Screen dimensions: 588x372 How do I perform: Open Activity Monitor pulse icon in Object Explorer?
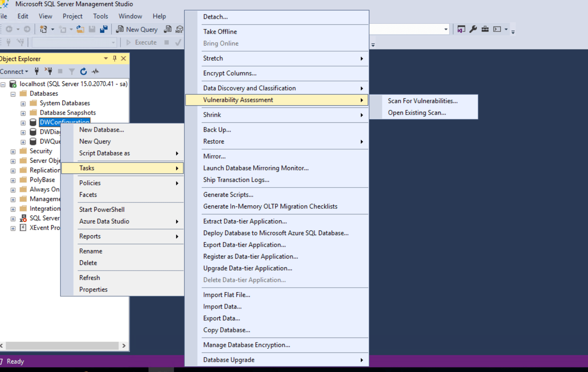(95, 72)
